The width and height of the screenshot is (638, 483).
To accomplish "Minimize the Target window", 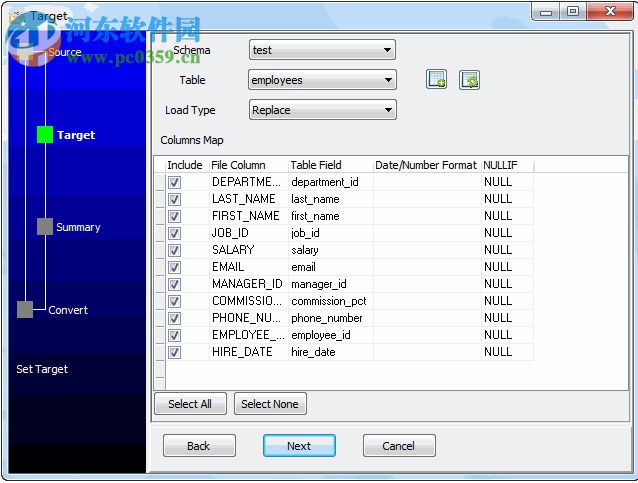I will click(546, 11).
